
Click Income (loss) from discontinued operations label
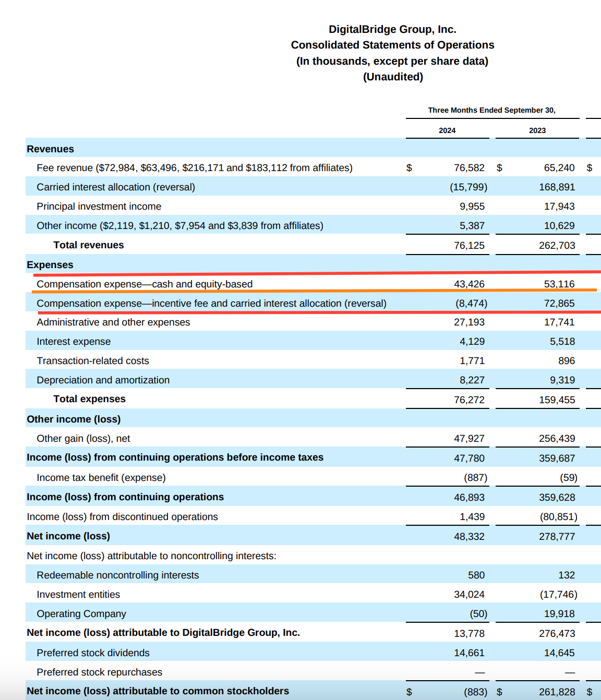[123, 517]
